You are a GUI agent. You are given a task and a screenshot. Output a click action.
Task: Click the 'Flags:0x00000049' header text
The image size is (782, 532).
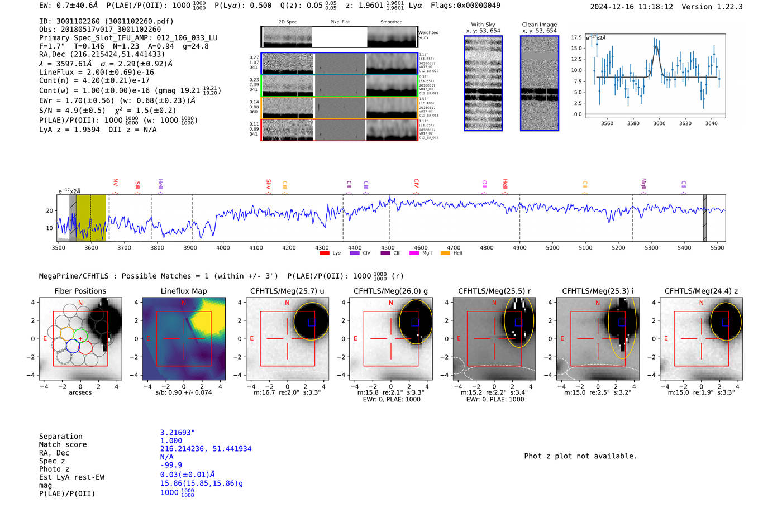[465, 6]
